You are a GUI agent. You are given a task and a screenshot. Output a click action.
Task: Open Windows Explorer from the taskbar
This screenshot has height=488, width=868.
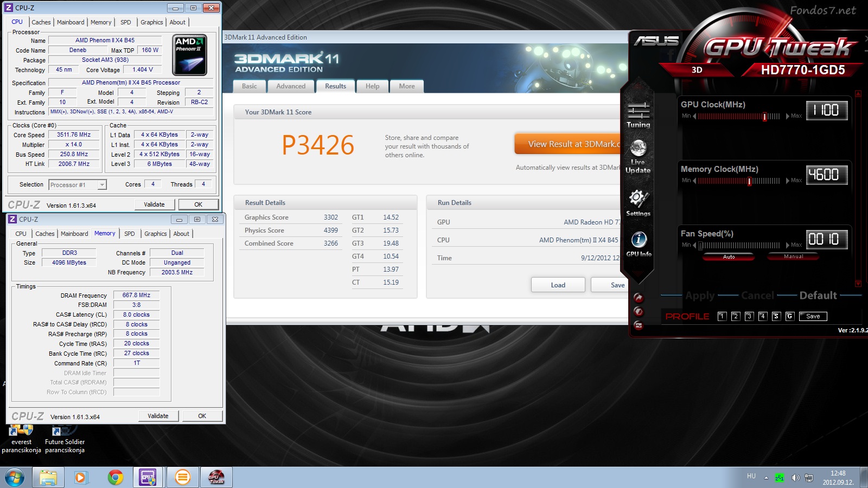click(x=48, y=477)
